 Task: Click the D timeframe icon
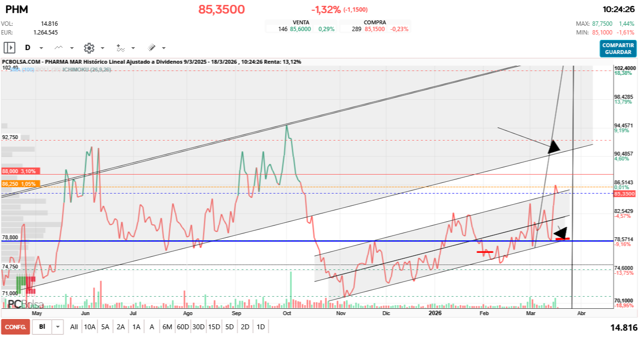click(28, 48)
